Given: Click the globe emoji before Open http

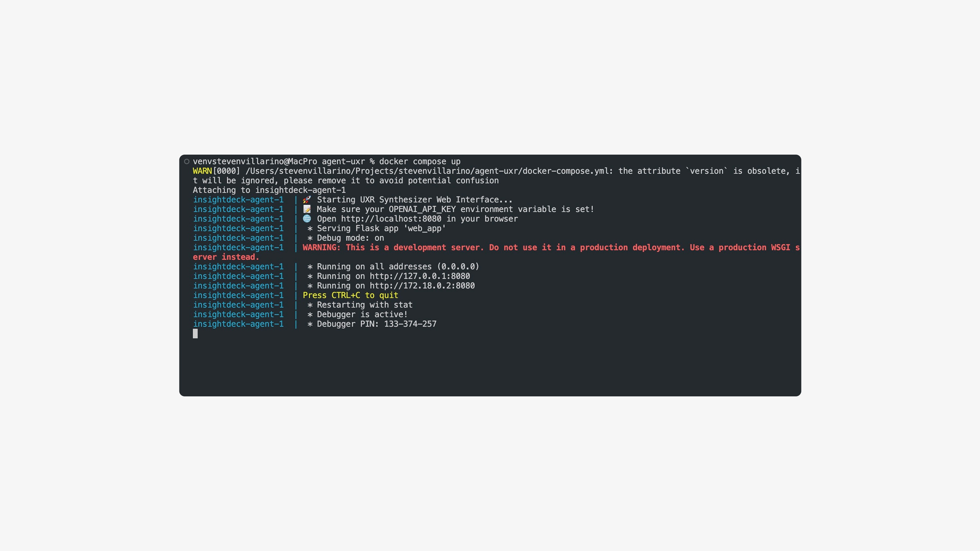Looking at the screenshot, I should coord(307,219).
